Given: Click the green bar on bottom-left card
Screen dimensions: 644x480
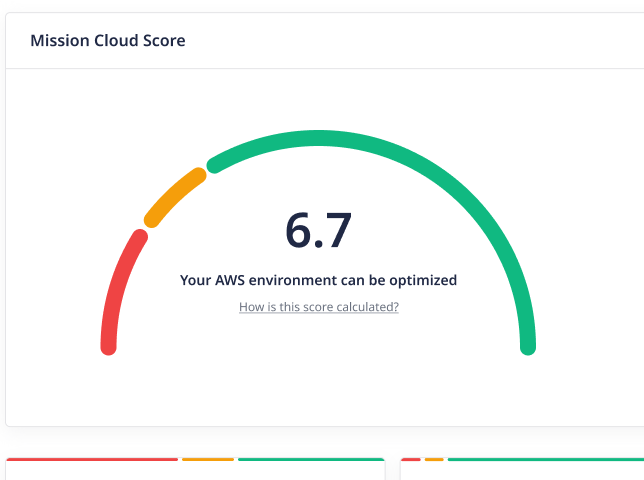Looking at the screenshot, I should point(311,460).
